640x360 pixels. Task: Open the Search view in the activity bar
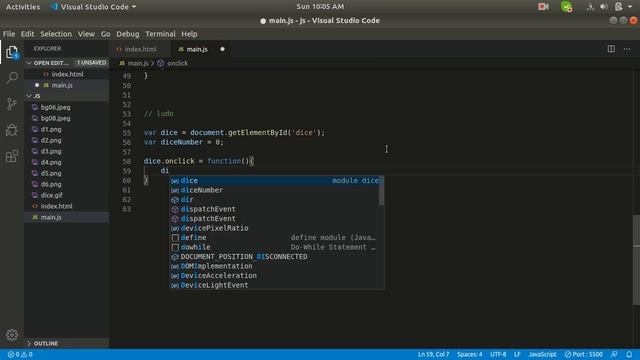point(12,78)
